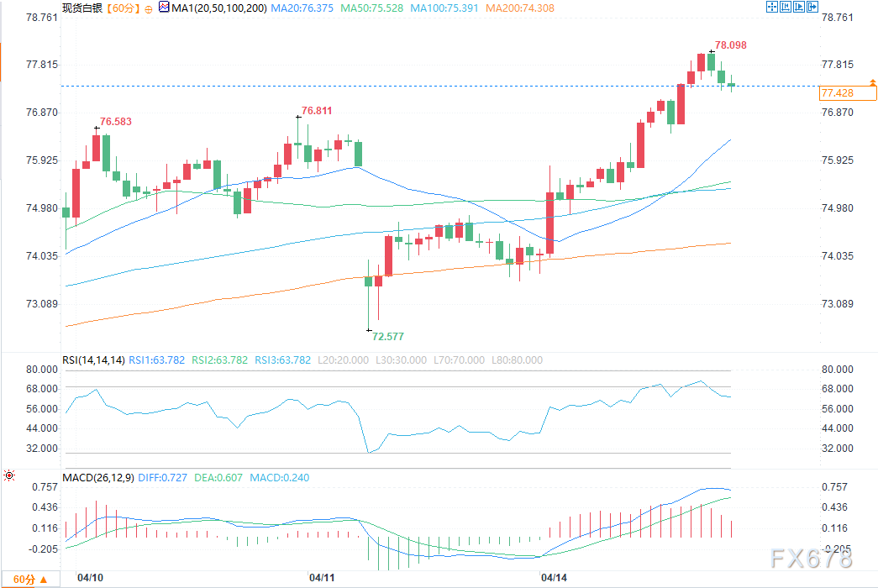The height and width of the screenshot is (588, 878).
Task: Click the first icon in the top-right toolbar
Action: coord(772,8)
